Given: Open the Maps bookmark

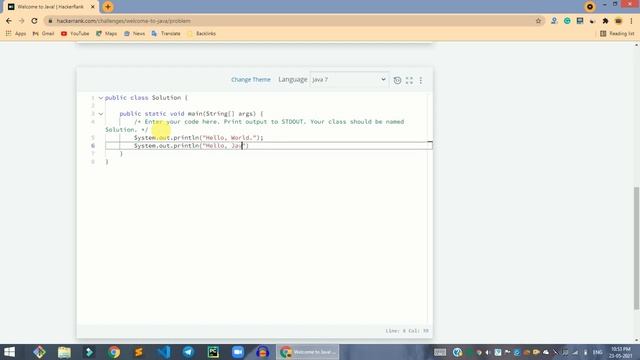Looking at the screenshot, I should point(107,33).
